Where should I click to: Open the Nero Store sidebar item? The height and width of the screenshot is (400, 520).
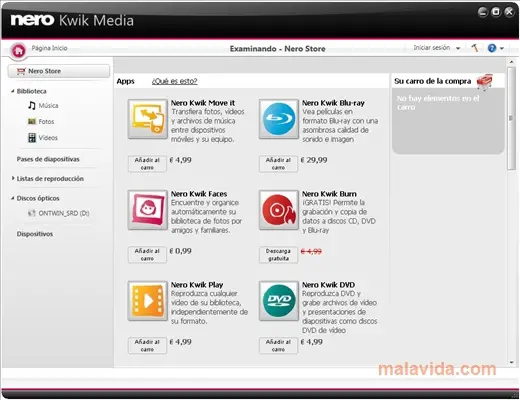click(x=59, y=71)
